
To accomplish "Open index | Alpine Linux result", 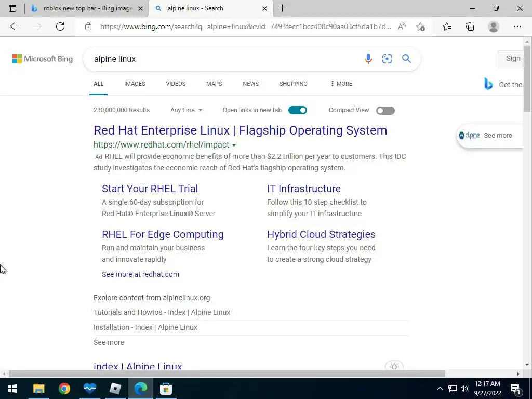I will 138,366.
